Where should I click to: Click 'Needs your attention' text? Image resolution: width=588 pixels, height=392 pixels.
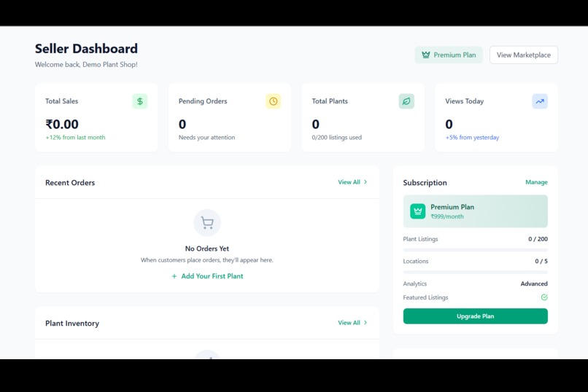point(206,138)
